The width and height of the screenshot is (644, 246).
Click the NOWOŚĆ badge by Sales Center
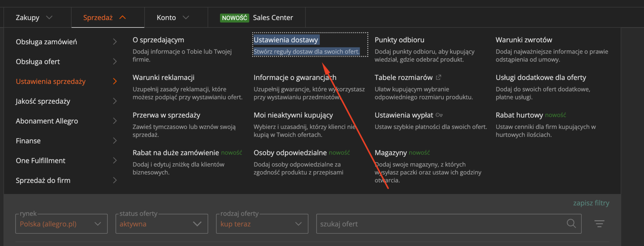[x=235, y=18]
